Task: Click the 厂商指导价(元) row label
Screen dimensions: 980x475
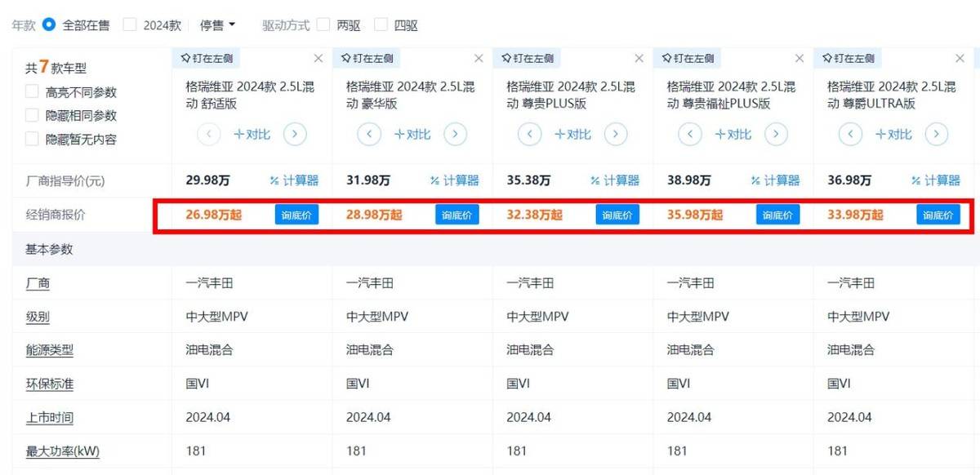Action: (65, 180)
